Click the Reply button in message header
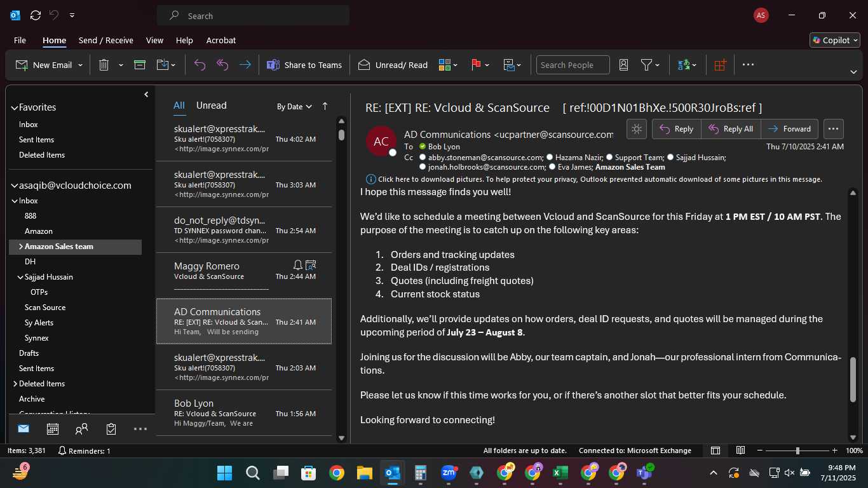The width and height of the screenshot is (868, 488). pyautogui.click(x=677, y=129)
